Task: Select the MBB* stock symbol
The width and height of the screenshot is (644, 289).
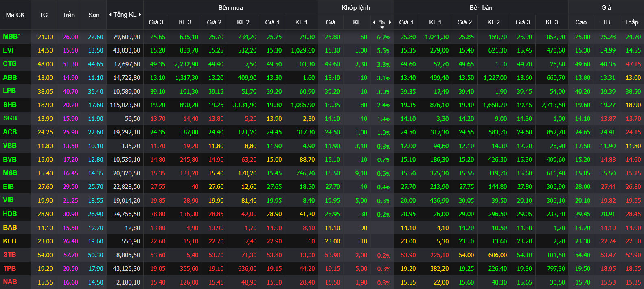Action: pyautogui.click(x=11, y=37)
